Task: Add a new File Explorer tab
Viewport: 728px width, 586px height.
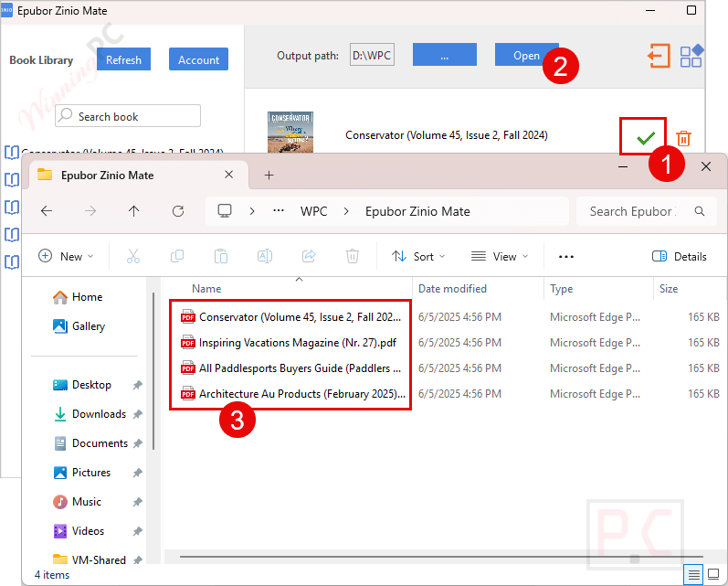Action: point(269,176)
